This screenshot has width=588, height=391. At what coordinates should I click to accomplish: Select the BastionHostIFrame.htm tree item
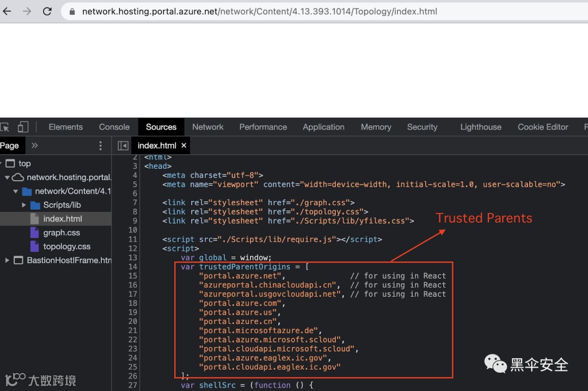(69, 260)
